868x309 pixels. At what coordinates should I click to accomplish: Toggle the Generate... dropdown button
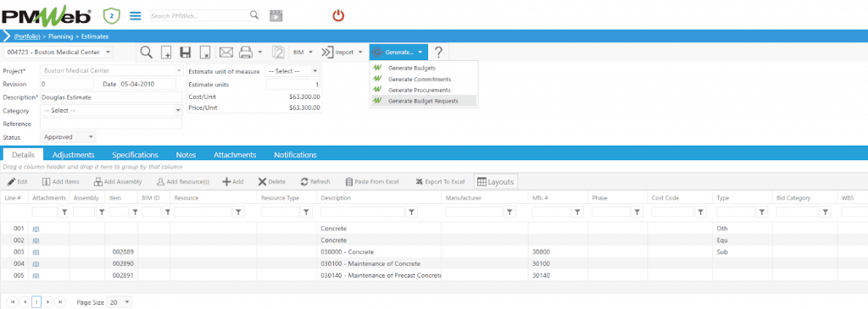(x=398, y=52)
